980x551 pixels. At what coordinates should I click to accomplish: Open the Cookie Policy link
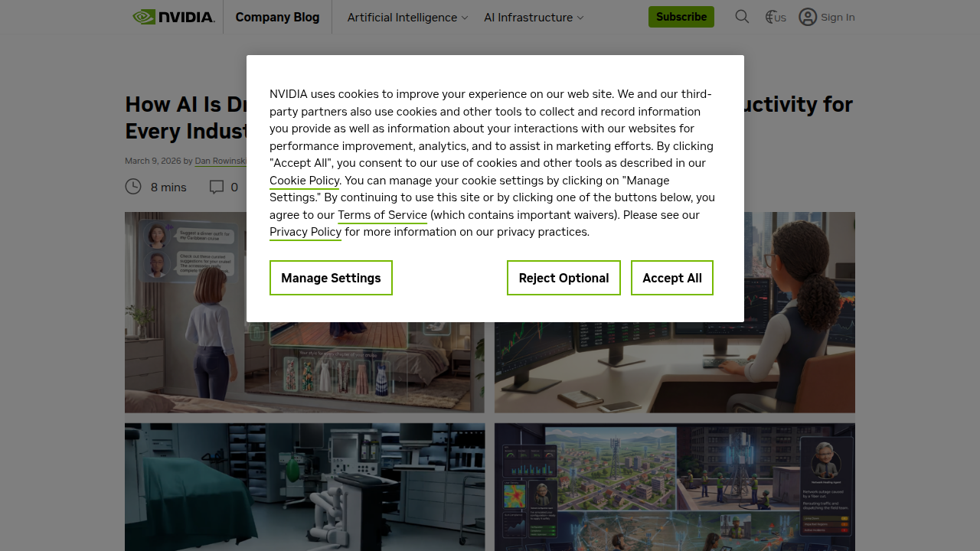point(304,181)
